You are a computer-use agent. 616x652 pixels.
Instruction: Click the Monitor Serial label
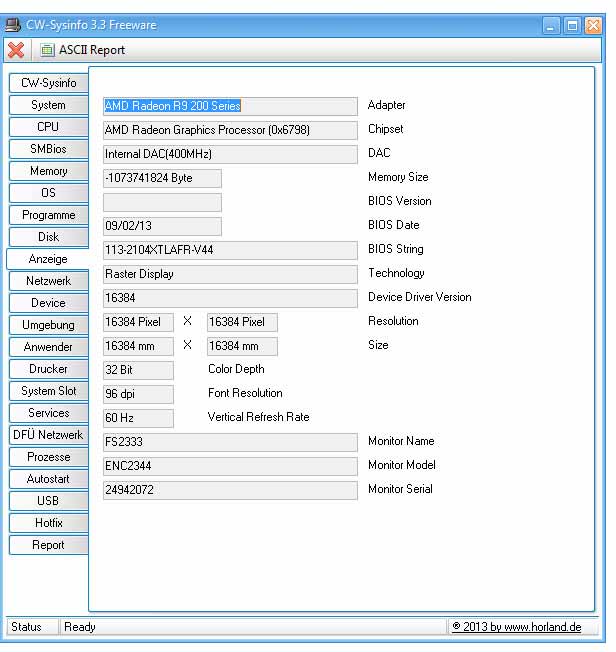tap(400, 489)
